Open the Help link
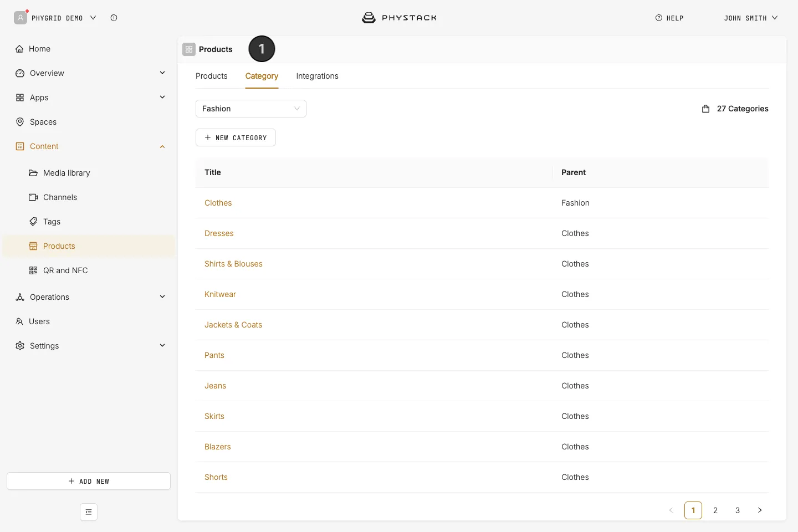Image resolution: width=798 pixels, height=532 pixels. (669, 18)
